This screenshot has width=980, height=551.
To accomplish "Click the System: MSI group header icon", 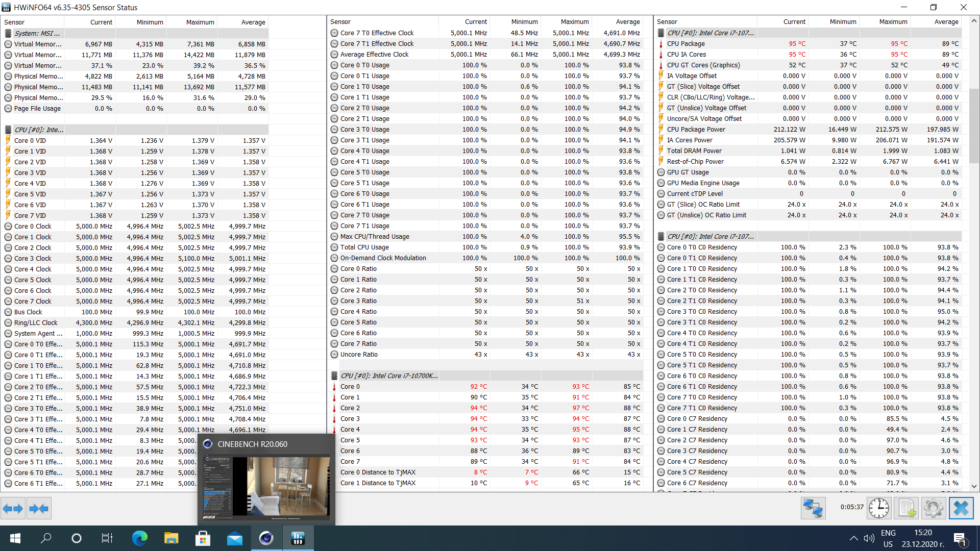I will [x=8, y=33].
